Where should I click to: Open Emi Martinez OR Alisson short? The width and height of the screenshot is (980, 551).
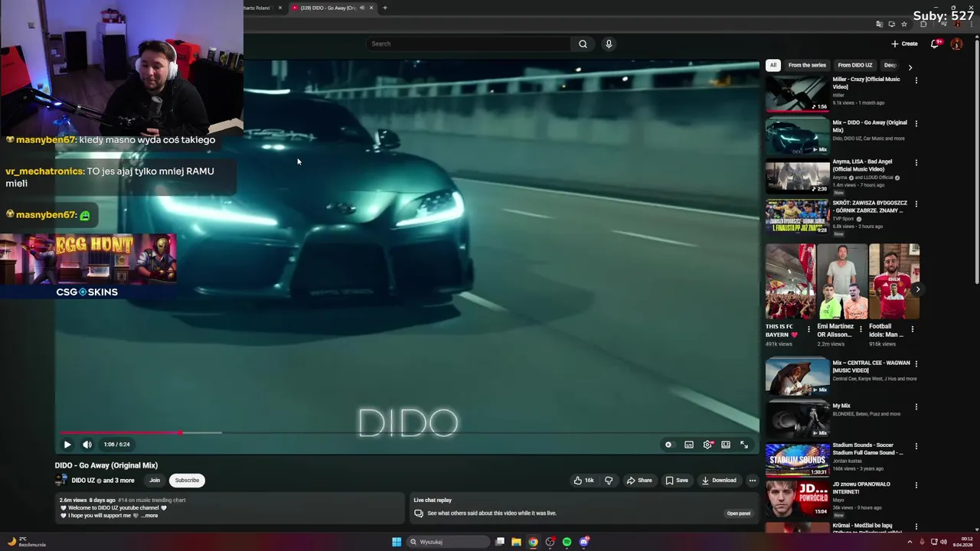842,282
